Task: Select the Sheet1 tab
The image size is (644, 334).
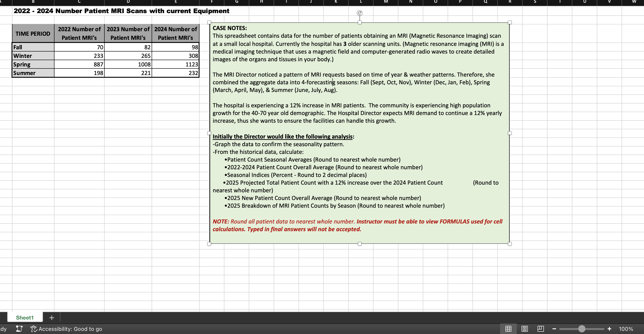Action: coord(25,317)
